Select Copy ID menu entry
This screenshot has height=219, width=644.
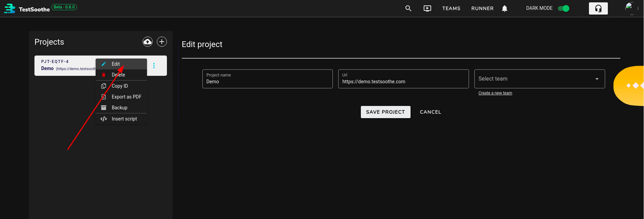point(121,86)
